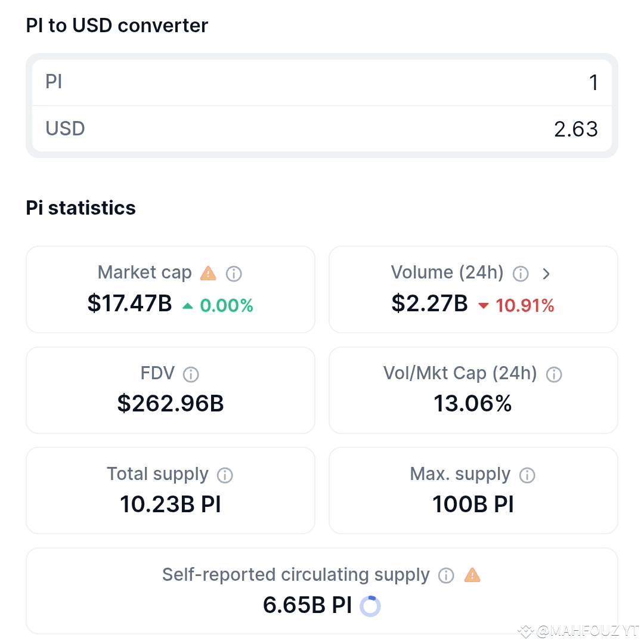The width and height of the screenshot is (644, 644).
Task: Click the Volume (24h) label
Action: tap(447, 273)
